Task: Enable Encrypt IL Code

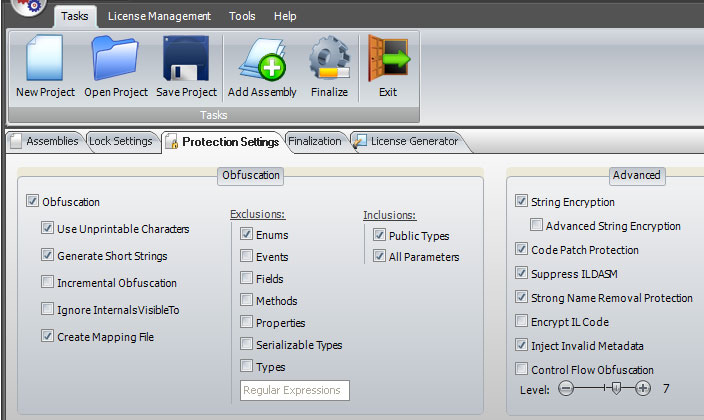Action: tap(521, 320)
